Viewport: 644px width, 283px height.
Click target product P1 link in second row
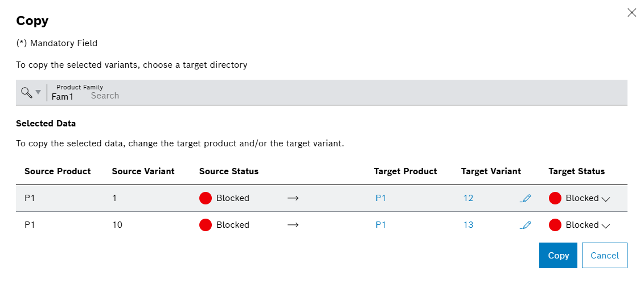[x=380, y=225]
